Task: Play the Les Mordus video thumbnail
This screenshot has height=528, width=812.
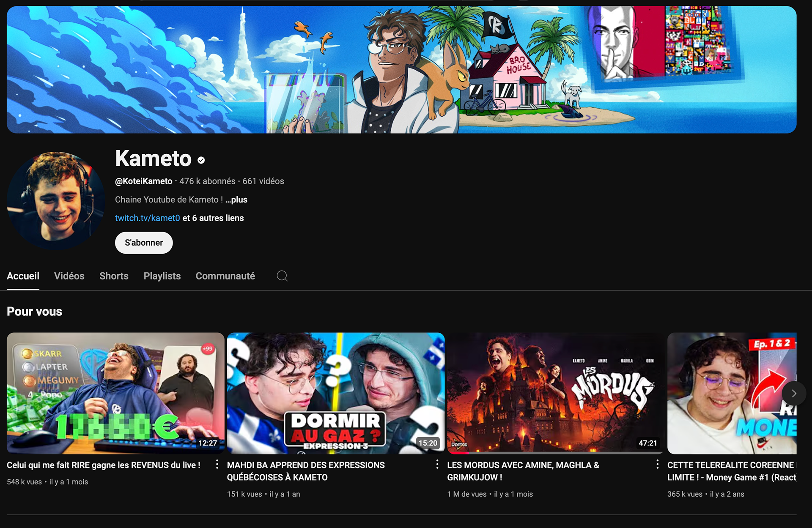Action: click(x=555, y=393)
